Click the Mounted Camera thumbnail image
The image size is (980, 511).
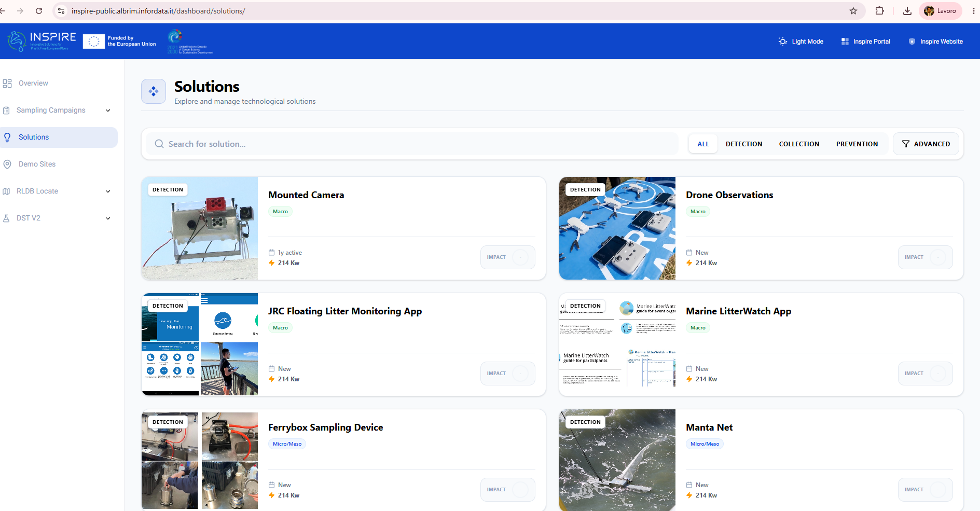[x=200, y=228]
